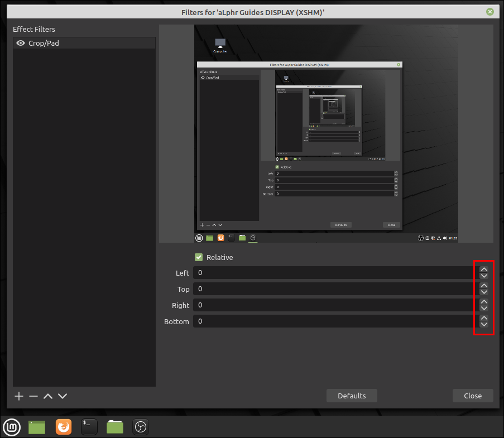Select the Crop/Pad filter list item

(x=84, y=43)
